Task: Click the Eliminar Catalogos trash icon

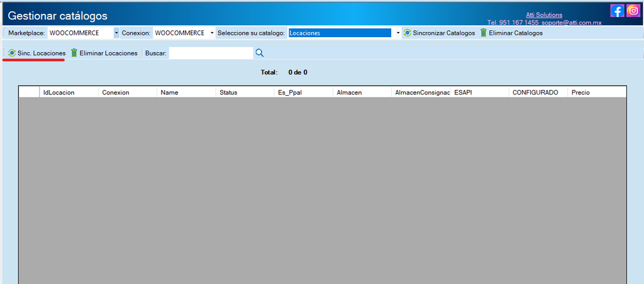Action: 484,33
